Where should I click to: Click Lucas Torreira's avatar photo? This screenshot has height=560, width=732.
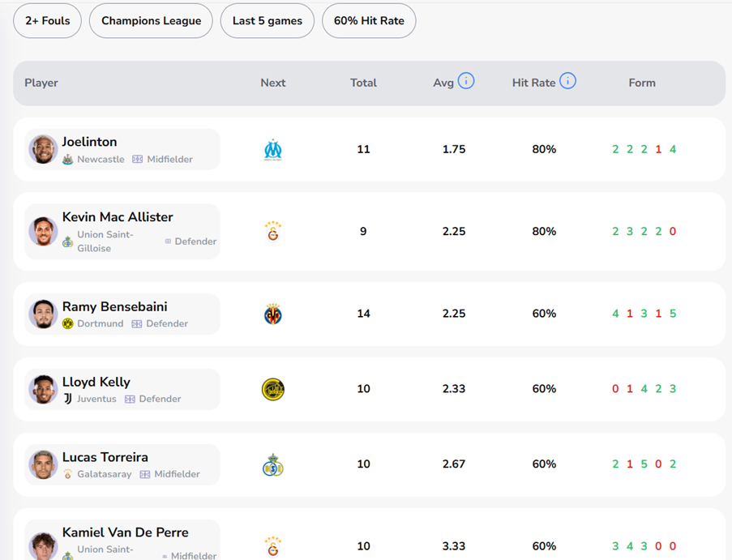(43, 464)
